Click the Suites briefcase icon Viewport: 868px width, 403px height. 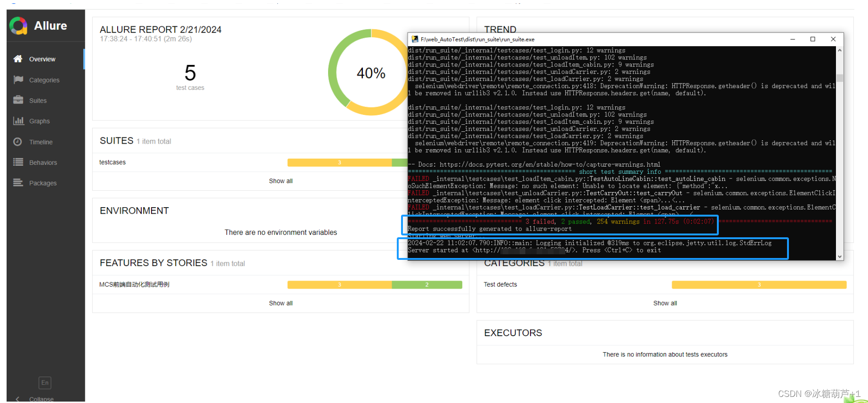click(x=18, y=100)
